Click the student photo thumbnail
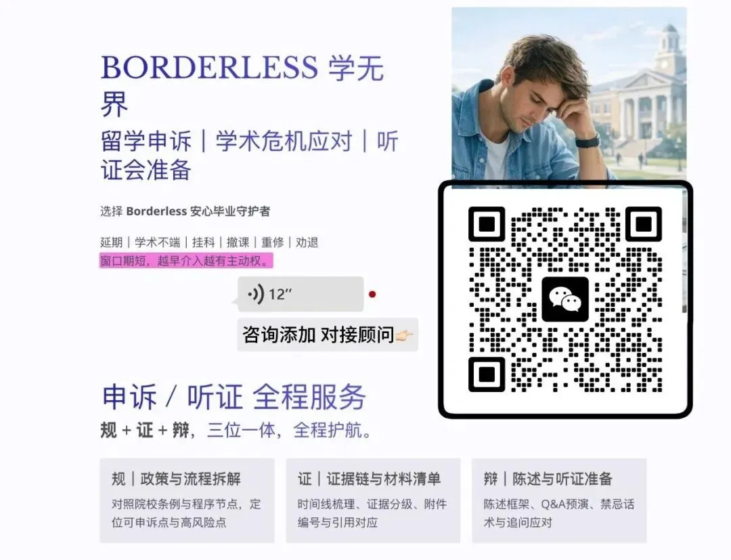 [569, 93]
